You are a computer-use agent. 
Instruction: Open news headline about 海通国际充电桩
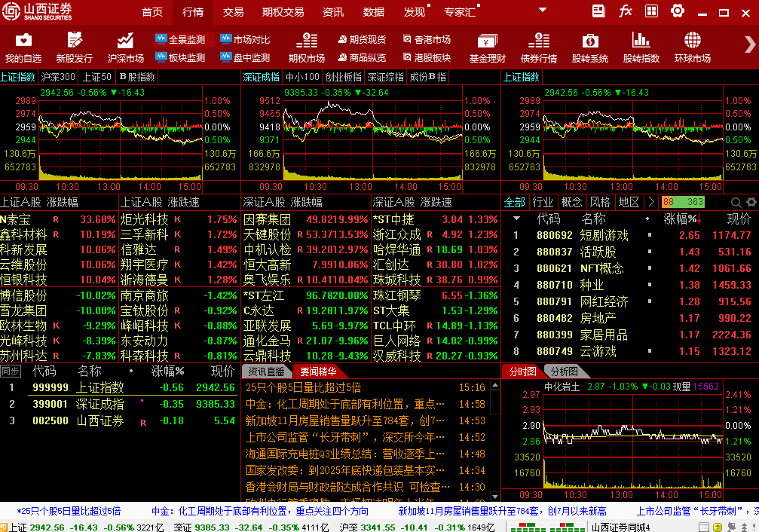(x=344, y=454)
